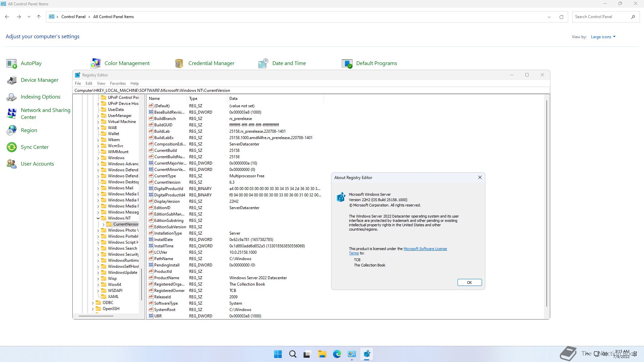
Task: Go back in Control Panel navigation
Action: point(7,17)
